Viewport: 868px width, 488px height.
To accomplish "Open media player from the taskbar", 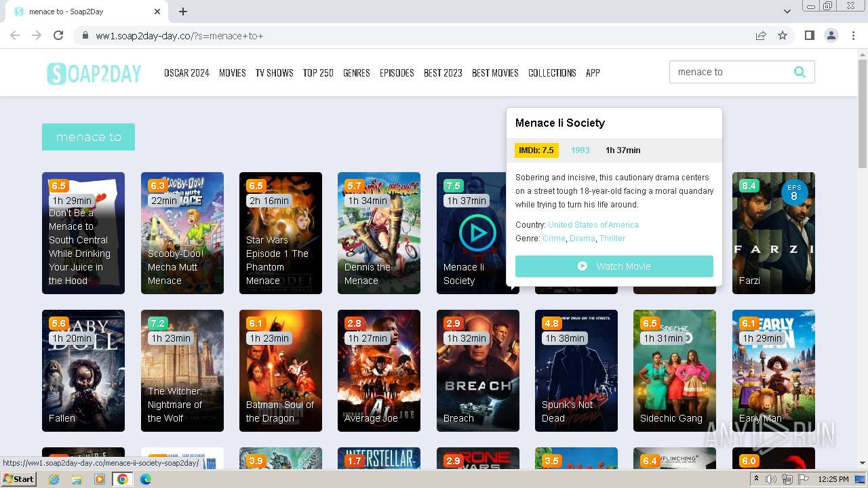I will [x=100, y=479].
